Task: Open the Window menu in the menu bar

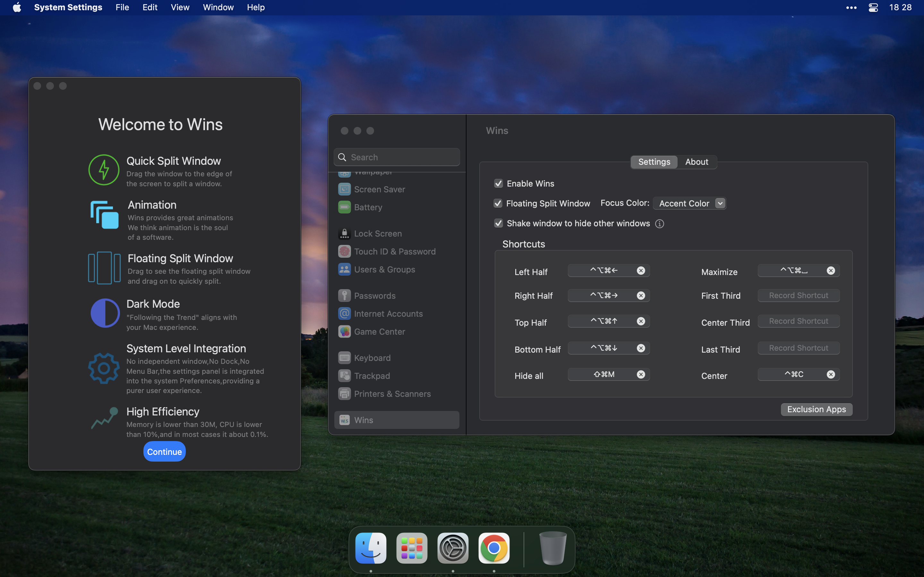Action: pos(218,7)
